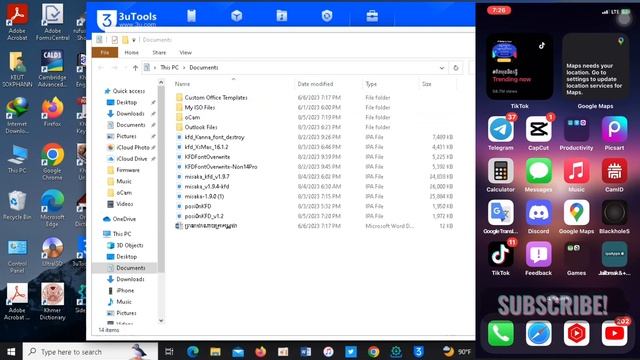Open Google Translate on the phone
The image size is (640, 360).
(500, 213)
